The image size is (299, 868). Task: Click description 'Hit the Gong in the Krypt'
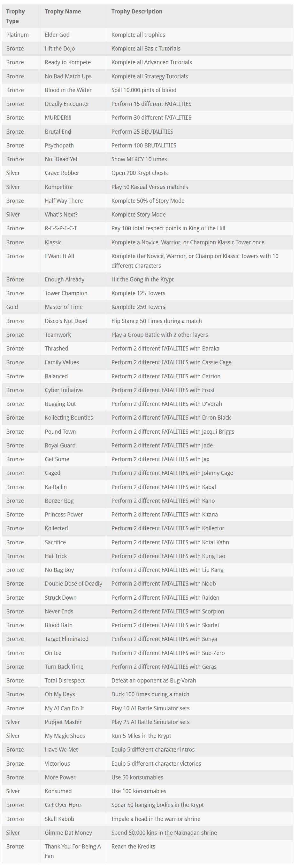142,279
